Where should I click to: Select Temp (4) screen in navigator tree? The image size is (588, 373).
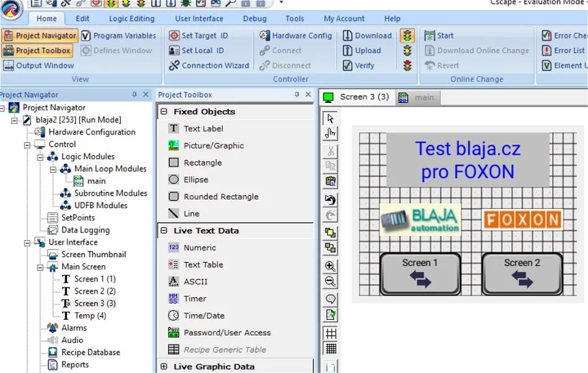coord(90,315)
